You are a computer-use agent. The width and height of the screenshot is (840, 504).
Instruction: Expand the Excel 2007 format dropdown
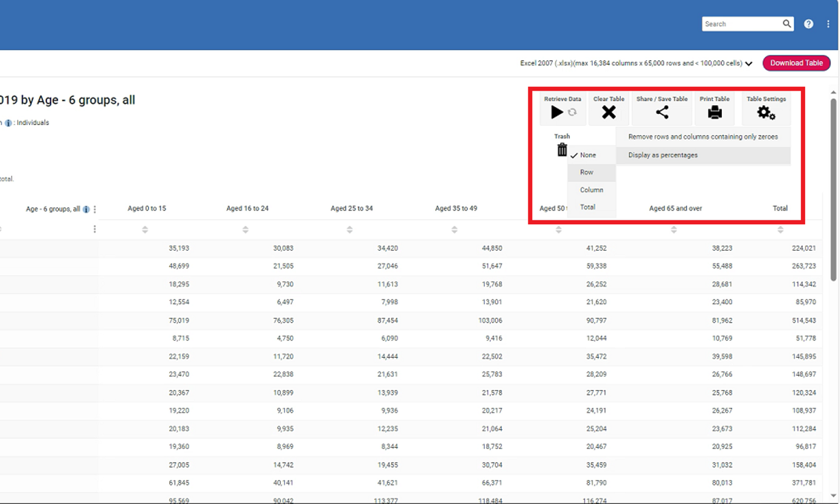(x=749, y=63)
